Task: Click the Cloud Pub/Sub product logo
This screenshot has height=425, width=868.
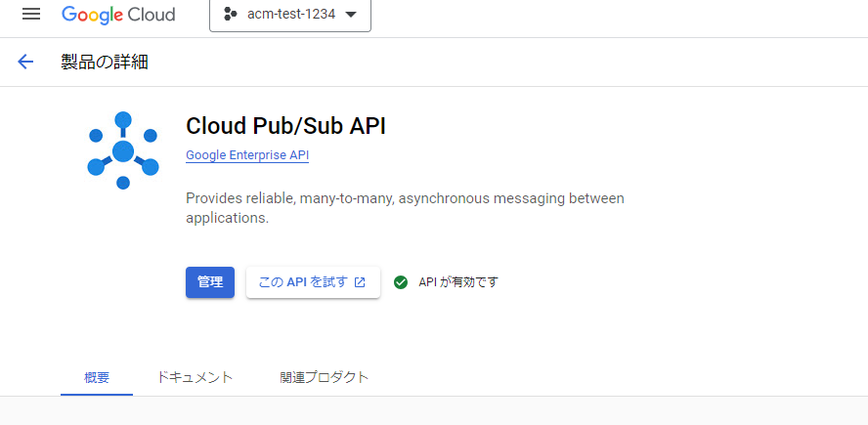Action: (x=123, y=150)
